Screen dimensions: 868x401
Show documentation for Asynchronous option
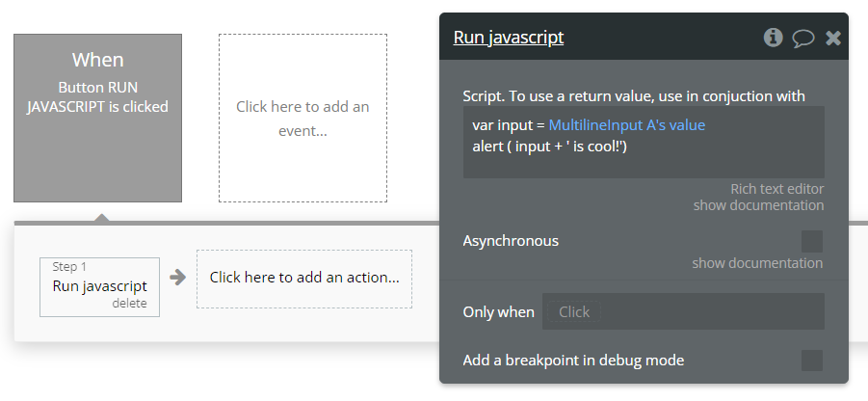coord(757,263)
